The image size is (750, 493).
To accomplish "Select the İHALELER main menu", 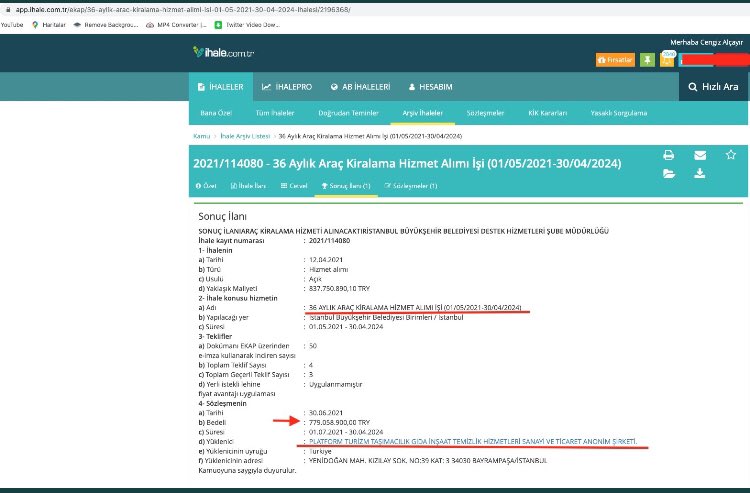I will click(221, 87).
